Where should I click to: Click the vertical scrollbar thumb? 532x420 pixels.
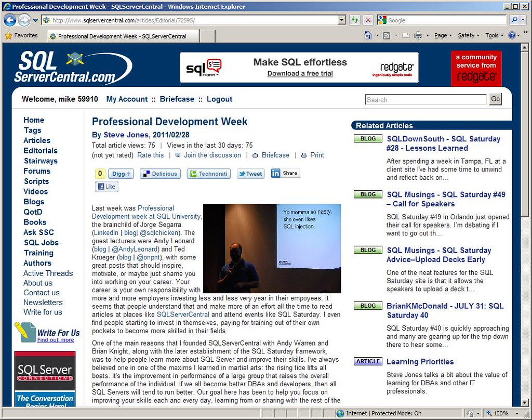[x=525, y=134]
